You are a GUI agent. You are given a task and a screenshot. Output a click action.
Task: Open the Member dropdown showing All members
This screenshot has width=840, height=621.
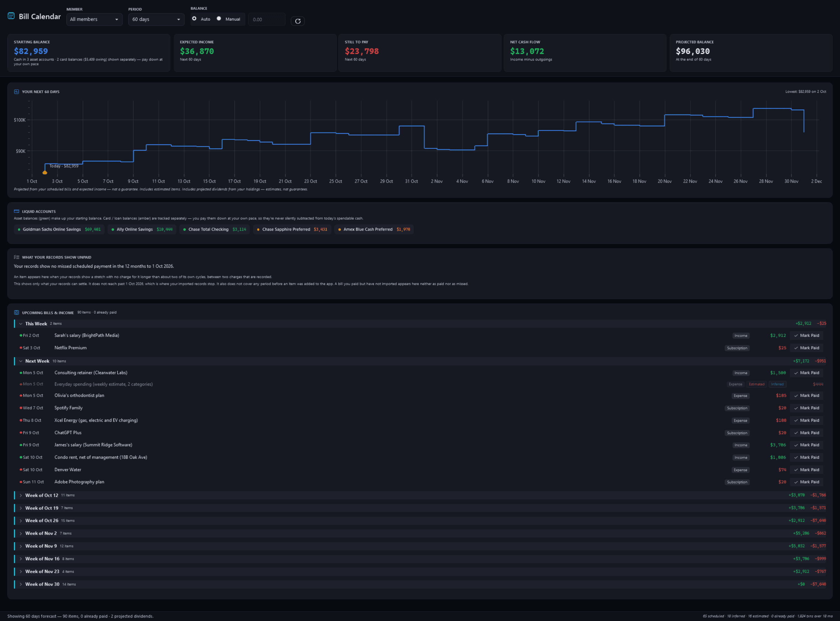94,19
